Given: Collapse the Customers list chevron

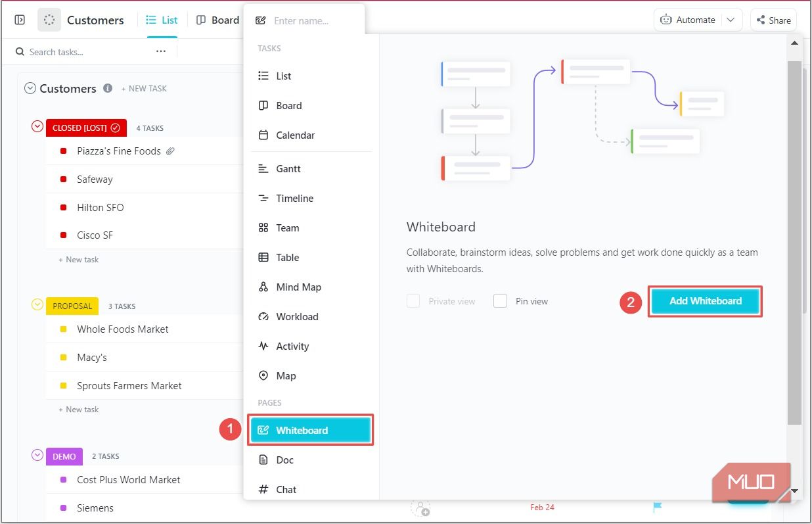Looking at the screenshot, I should tap(30, 88).
